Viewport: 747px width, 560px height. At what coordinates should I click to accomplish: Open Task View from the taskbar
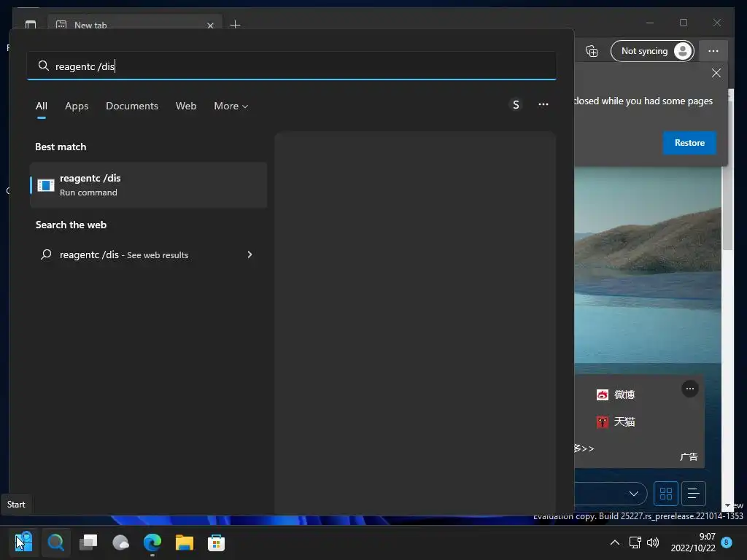point(88,542)
